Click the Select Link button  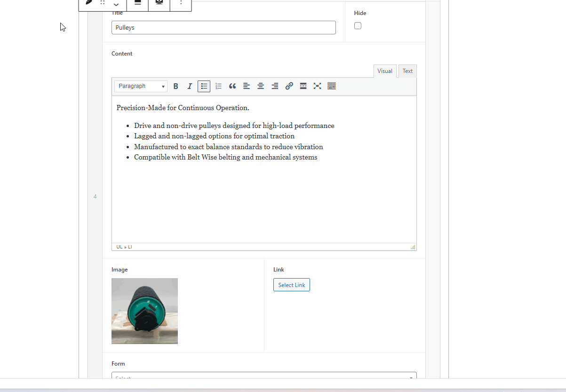pyautogui.click(x=292, y=285)
